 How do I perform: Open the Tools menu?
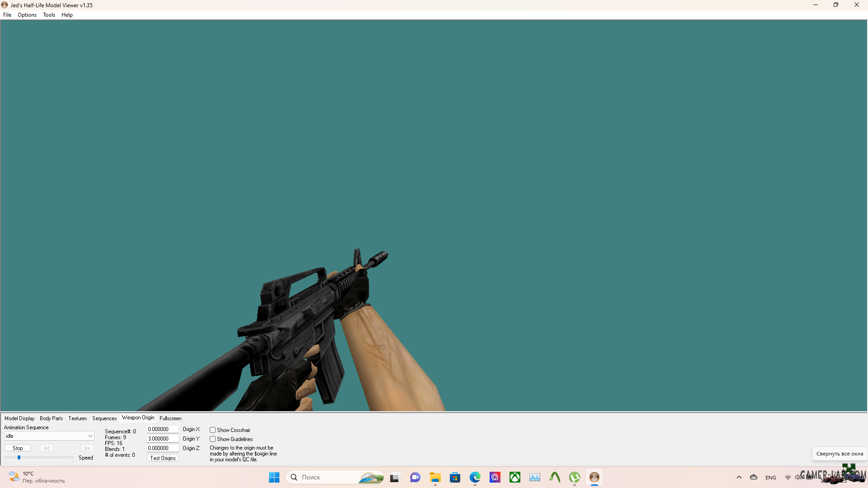pyautogui.click(x=49, y=15)
